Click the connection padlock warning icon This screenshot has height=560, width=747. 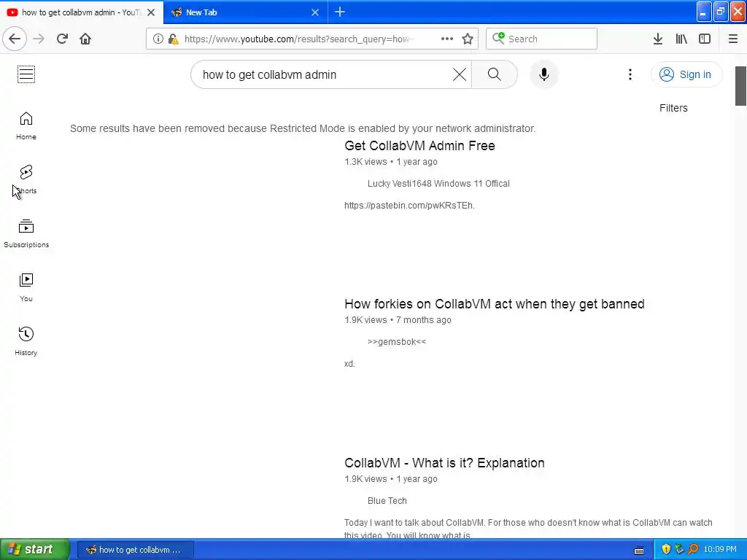[174, 39]
